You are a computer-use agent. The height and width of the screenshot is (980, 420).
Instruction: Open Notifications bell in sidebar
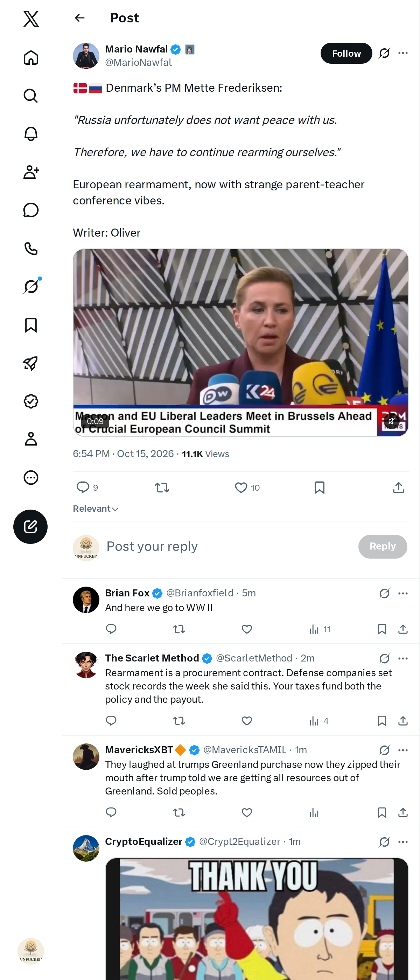click(31, 134)
